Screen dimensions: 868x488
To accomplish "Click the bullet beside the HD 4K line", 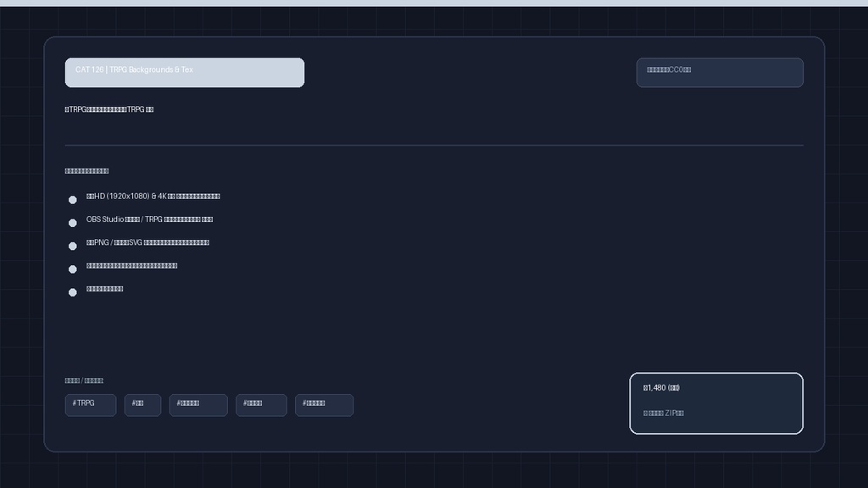I will click(73, 200).
